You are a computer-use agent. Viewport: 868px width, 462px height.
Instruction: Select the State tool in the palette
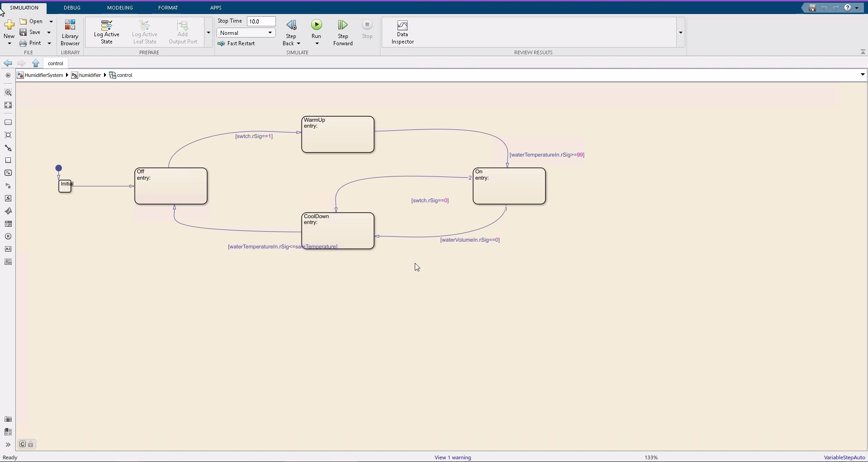click(x=8, y=123)
